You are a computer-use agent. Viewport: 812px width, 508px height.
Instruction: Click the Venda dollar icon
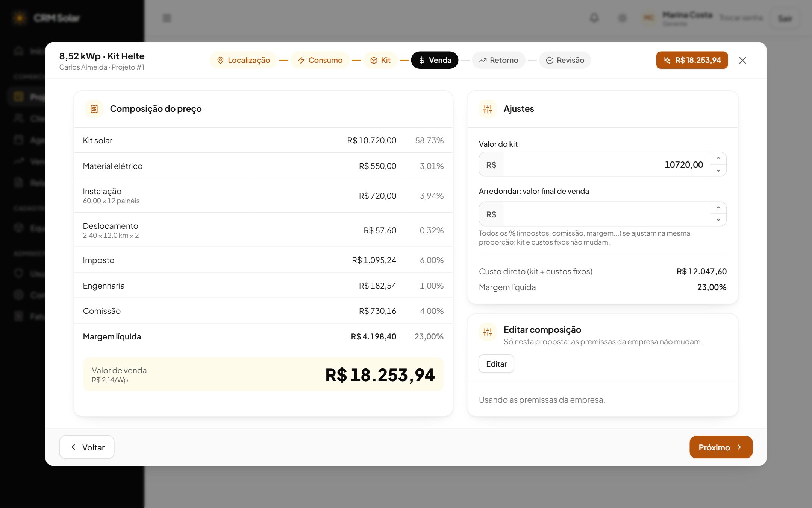coord(421,60)
